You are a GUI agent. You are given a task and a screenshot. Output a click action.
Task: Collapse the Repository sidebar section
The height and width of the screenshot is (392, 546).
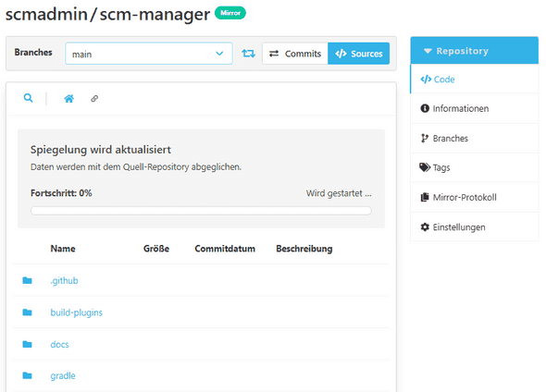pyautogui.click(x=474, y=51)
